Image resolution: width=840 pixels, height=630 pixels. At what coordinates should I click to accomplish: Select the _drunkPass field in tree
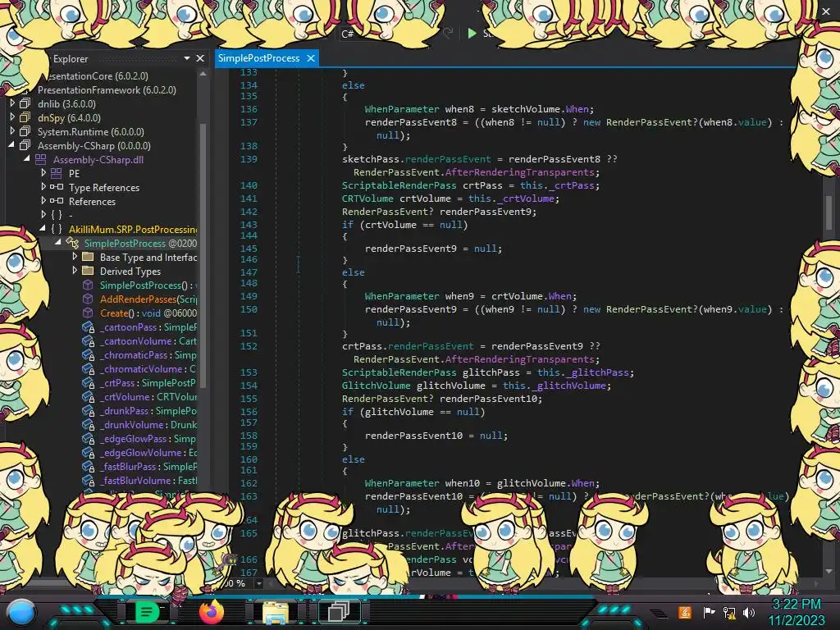(x=148, y=410)
